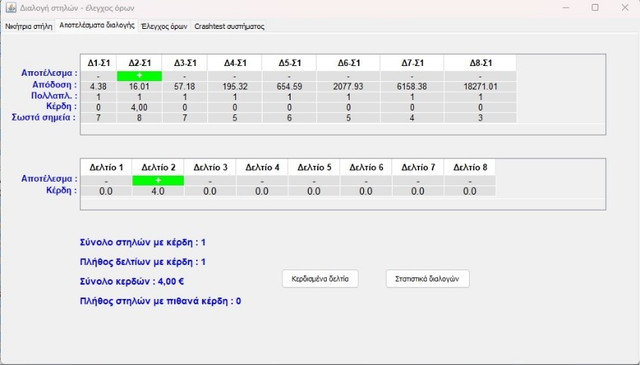Click the 4,00 winnings cell

click(139, 107)
